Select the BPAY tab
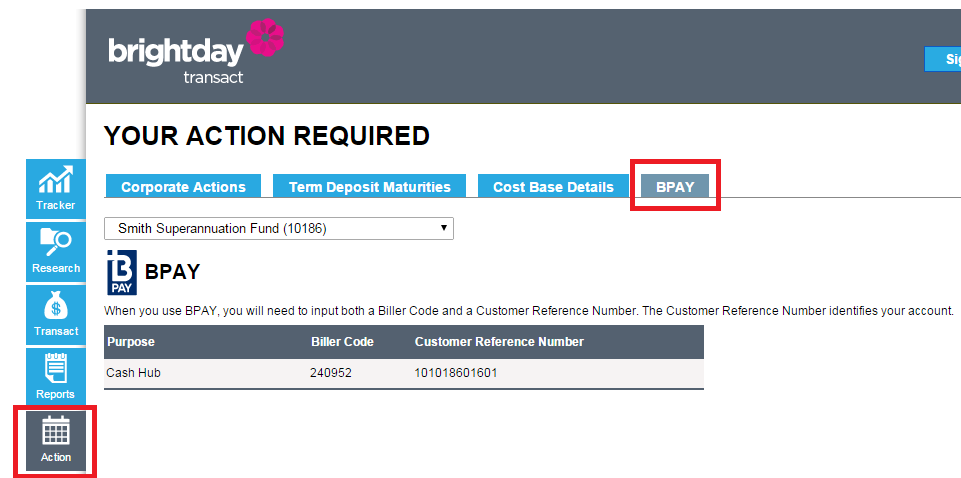The image size is (961, 478). pyautogui.click(x=675, y=187)
